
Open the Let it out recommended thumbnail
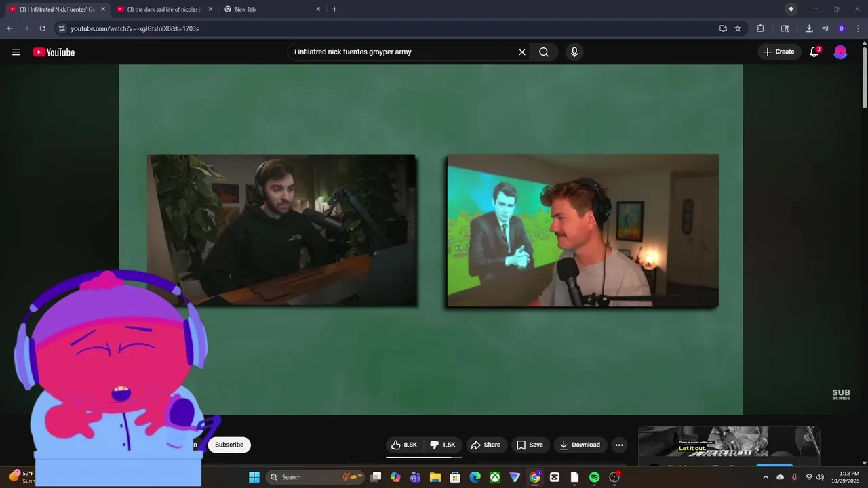tap(729, 442)
